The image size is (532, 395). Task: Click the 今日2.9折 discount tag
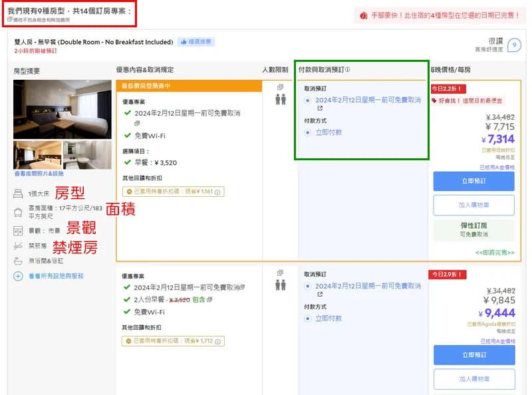click(x=448, y=274)
